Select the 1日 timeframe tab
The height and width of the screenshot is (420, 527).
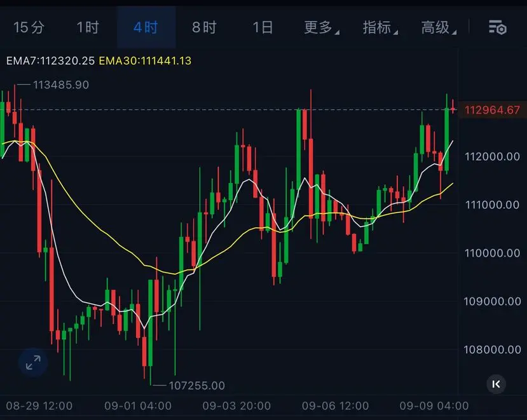pyautogui.click(x=263, y=27)
